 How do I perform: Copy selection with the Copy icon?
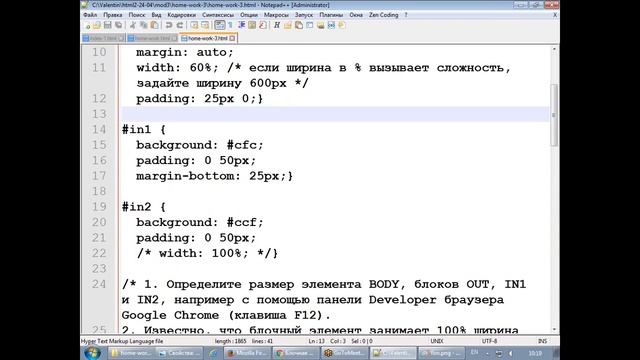(144, 25)
